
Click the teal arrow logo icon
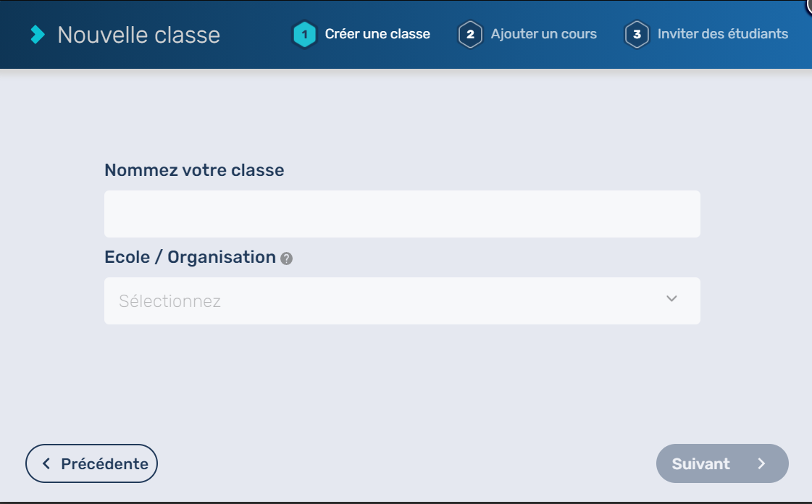tap(38, 35)
